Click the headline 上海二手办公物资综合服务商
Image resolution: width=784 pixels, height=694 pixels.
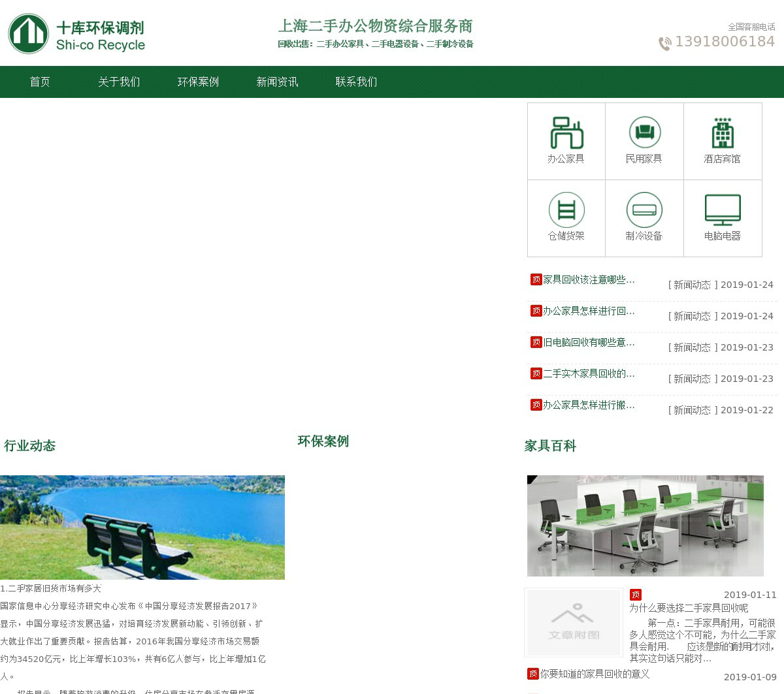375,26
